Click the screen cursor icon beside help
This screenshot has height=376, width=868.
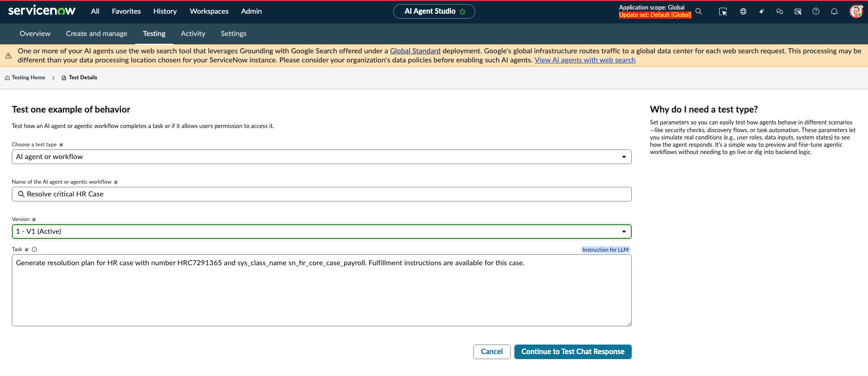pos(798,11)
